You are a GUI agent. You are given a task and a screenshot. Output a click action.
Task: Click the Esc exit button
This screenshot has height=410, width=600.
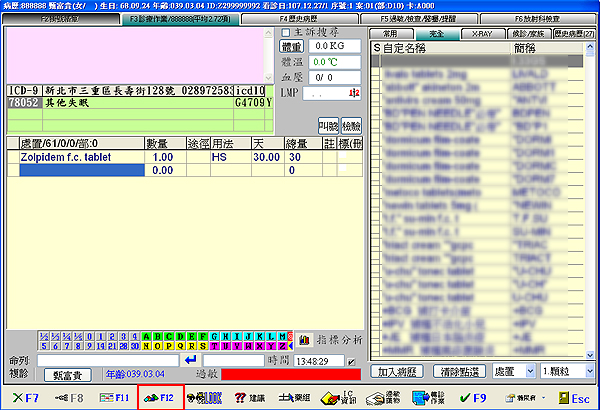point(574,398)
